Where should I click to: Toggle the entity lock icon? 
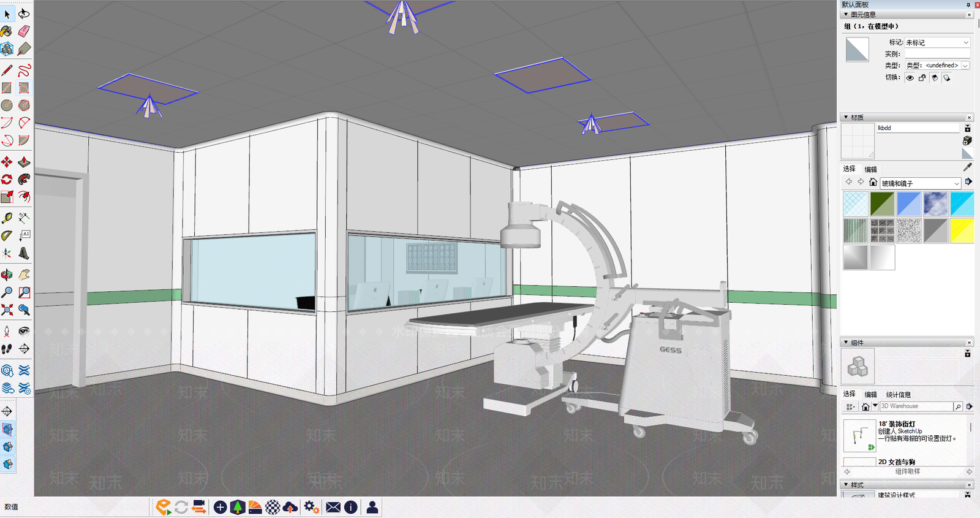[922, 78]
